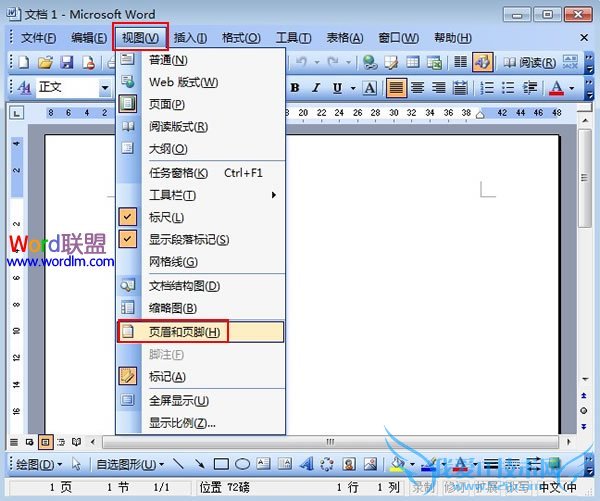Image resolution: width=600 pixels, height=501 pixels.
Task: Click the Bold formatting button
Action: click(x=295, y=88)
